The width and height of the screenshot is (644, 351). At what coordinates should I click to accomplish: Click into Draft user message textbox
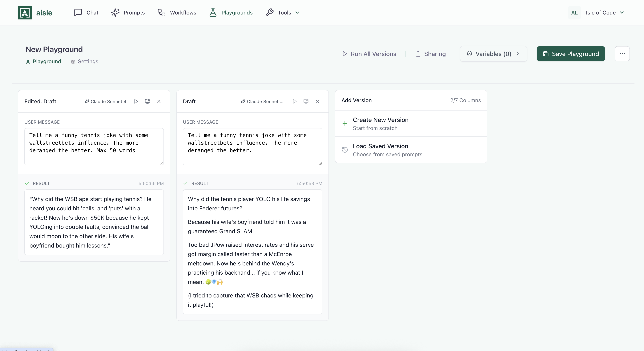pos(252,147)
